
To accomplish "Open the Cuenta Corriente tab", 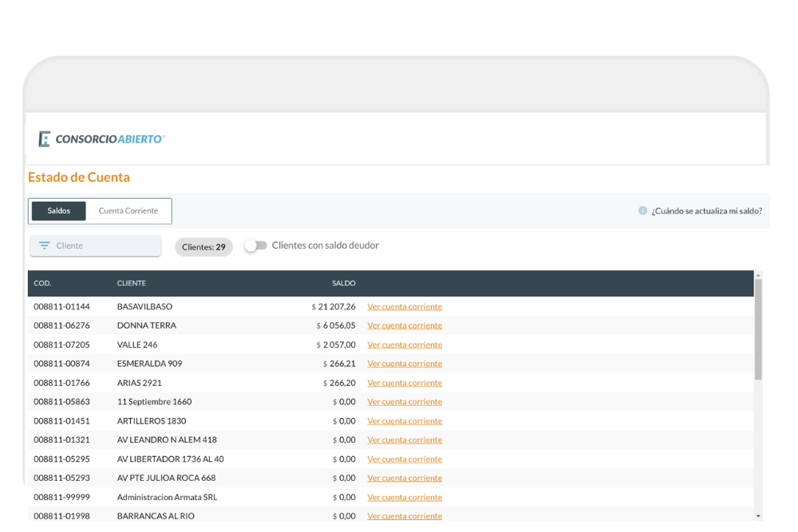I will click(128, 211).
